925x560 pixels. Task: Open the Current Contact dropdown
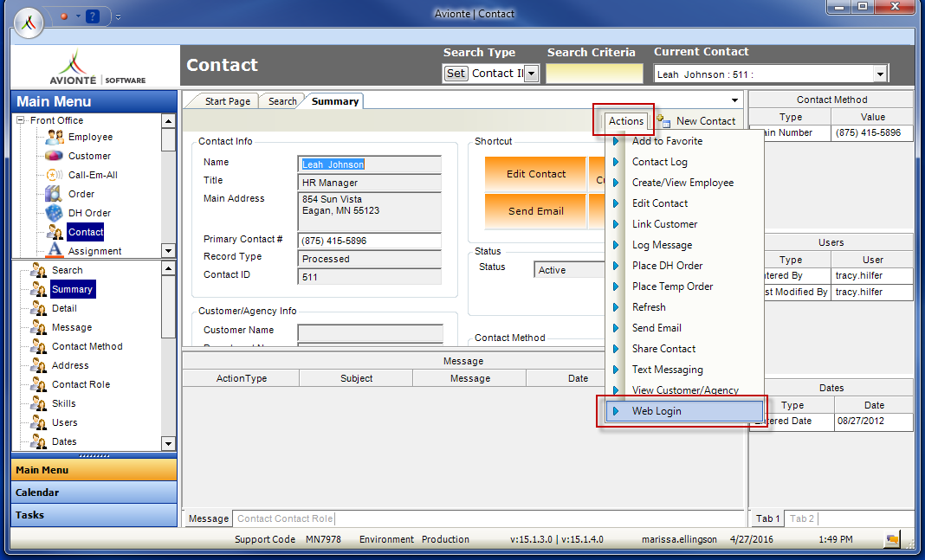(x=880, y=74)
